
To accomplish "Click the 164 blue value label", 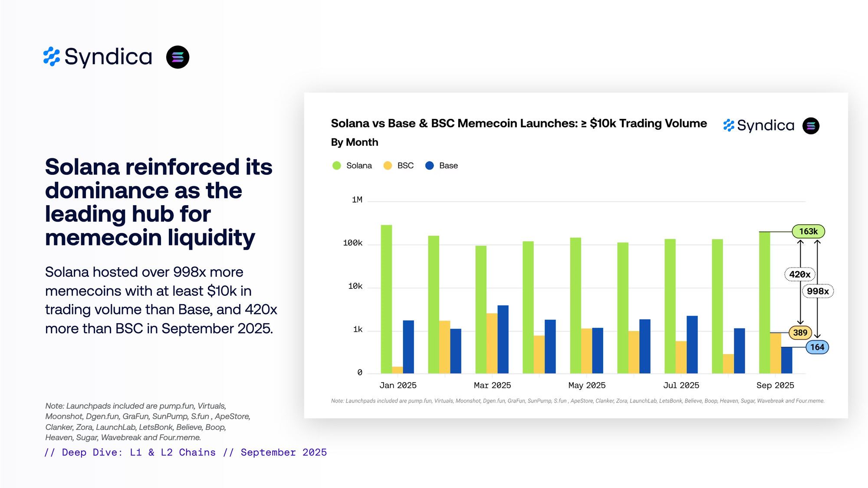I will [817, 347].
